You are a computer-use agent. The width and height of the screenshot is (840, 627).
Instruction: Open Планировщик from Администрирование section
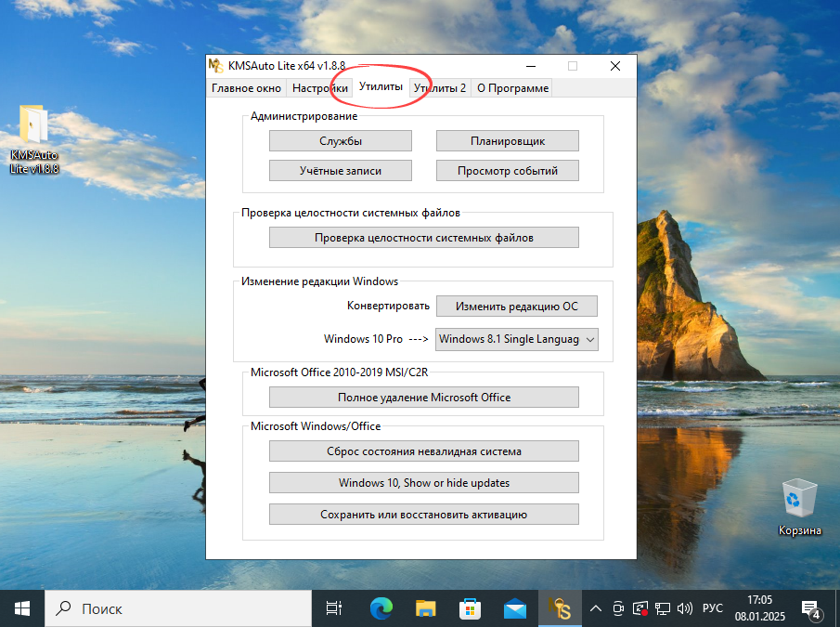coord(507,140)
